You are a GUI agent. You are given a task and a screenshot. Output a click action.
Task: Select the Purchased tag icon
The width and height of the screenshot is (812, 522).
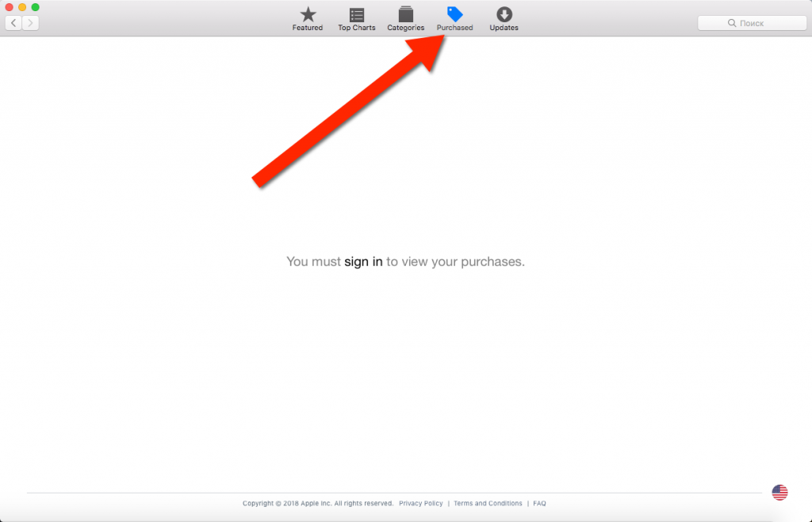pos(454,14)
